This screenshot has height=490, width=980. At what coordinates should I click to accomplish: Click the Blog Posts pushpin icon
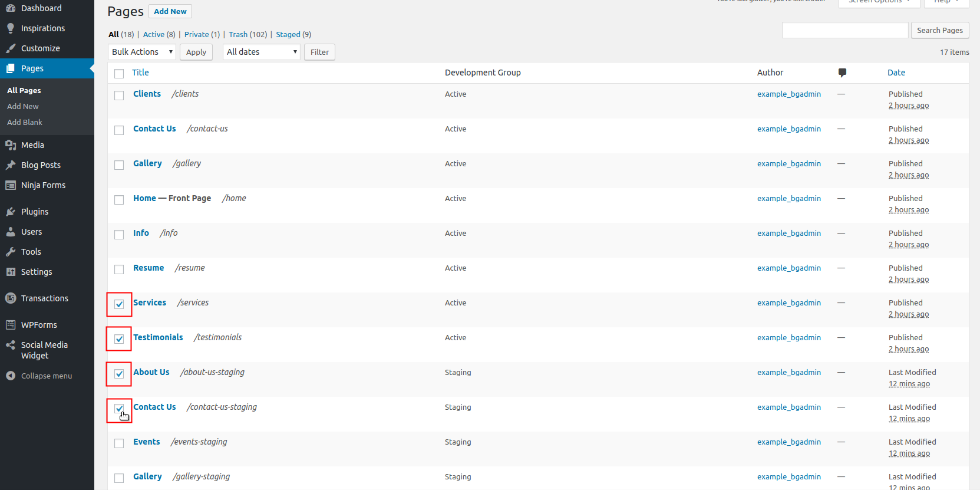click(11, 165)
